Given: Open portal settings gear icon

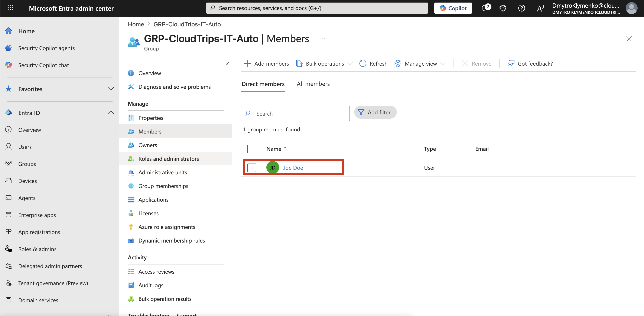Looking at the screenshot, I should [x=503, y=8].
